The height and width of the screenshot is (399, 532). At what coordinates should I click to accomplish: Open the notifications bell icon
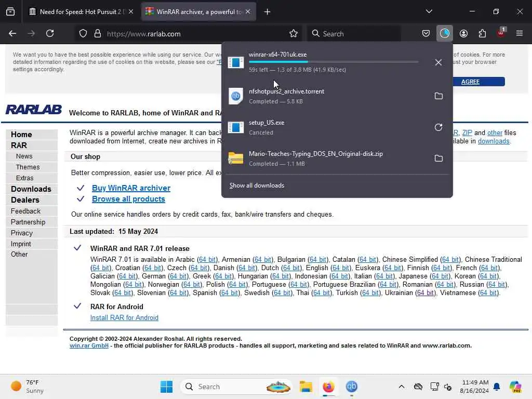click(x=497, y=387)
